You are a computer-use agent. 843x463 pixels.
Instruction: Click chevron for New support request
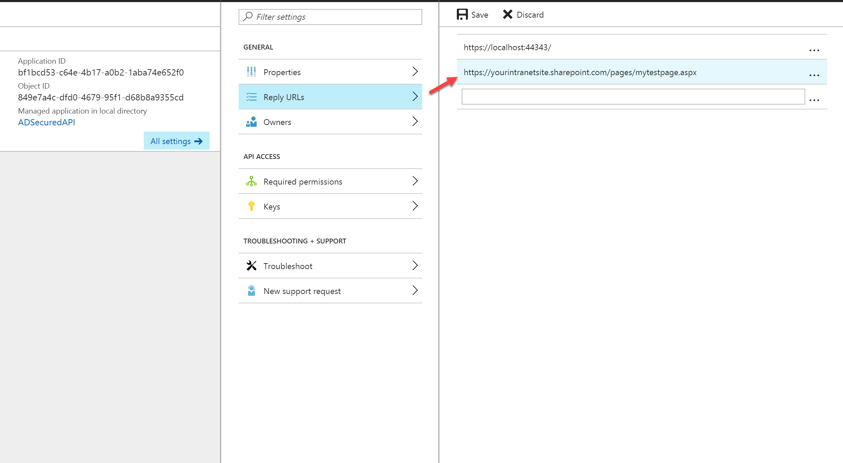click(415, 290)
